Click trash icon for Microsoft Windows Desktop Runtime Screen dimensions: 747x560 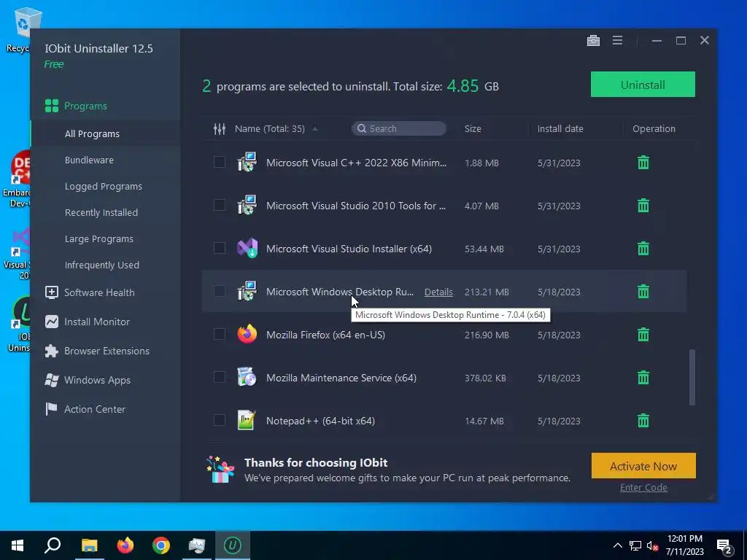643,292
